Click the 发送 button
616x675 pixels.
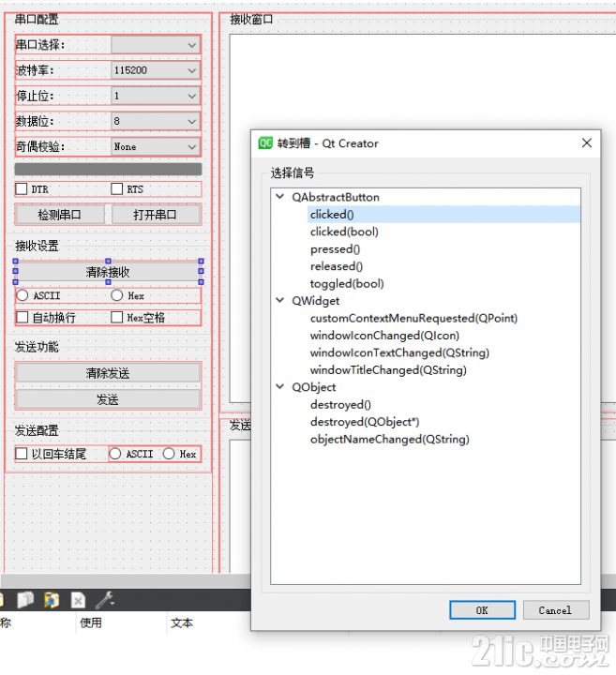click(108, 399)
